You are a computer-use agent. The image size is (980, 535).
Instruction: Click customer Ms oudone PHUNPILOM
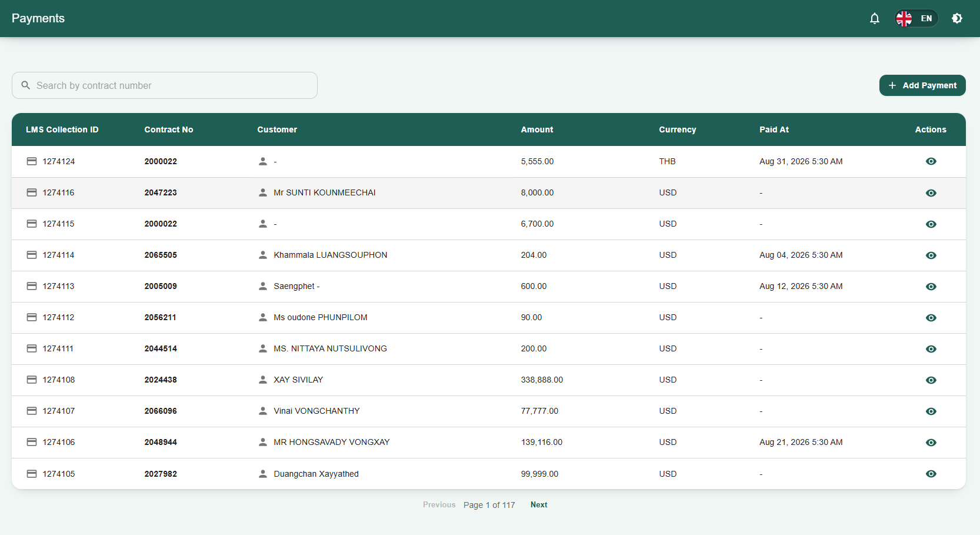coord(321,317)
